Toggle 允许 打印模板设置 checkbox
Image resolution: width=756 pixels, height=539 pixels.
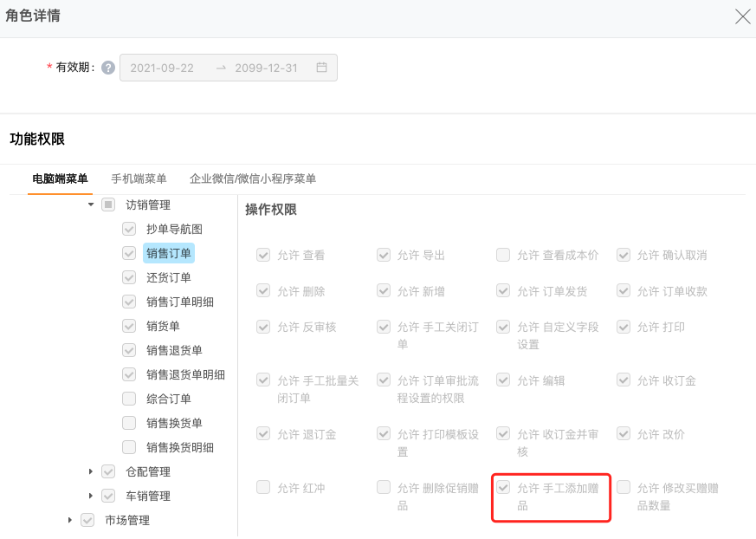(384, 434)
